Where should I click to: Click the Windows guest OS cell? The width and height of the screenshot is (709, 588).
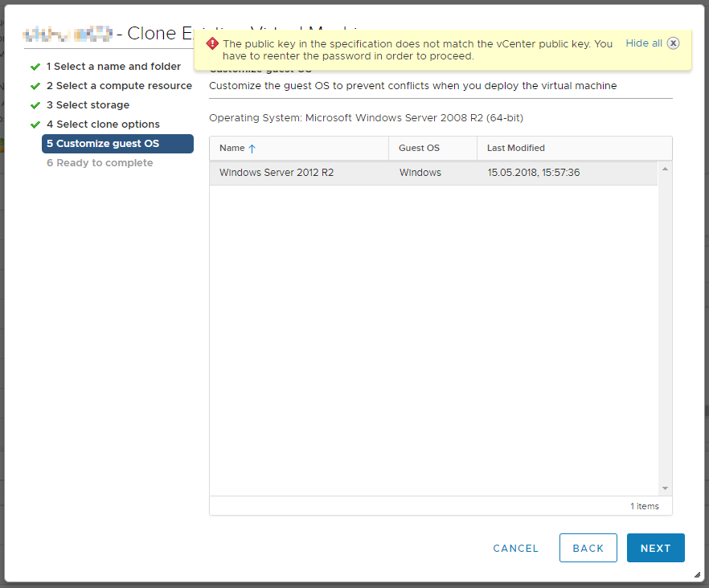(x=420, y=173)
